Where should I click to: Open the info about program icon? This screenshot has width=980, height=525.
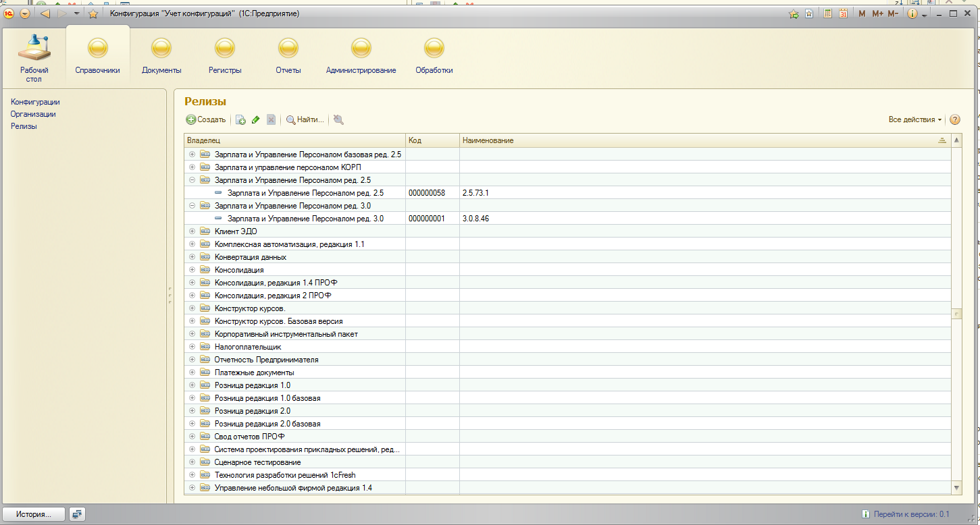click(x=912, y=13)
